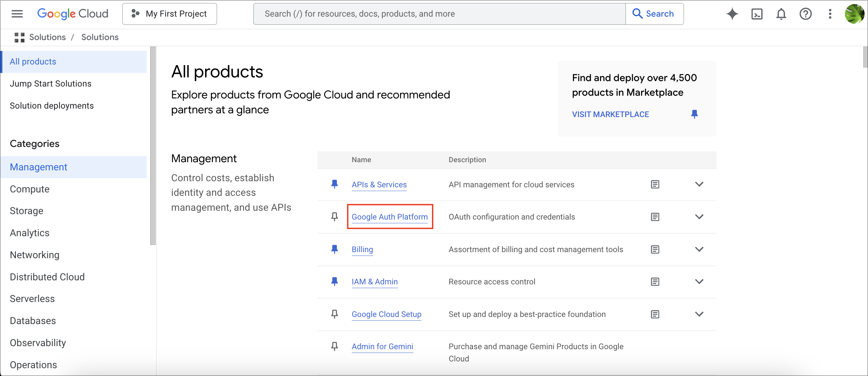Open the account profile avatar

point(854,14)
